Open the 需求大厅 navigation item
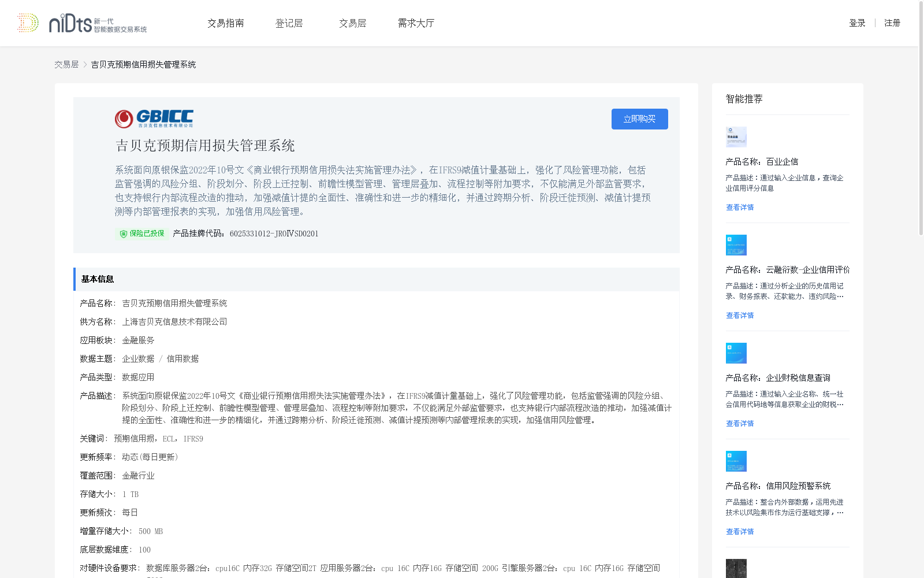 [x=416, y=23]
